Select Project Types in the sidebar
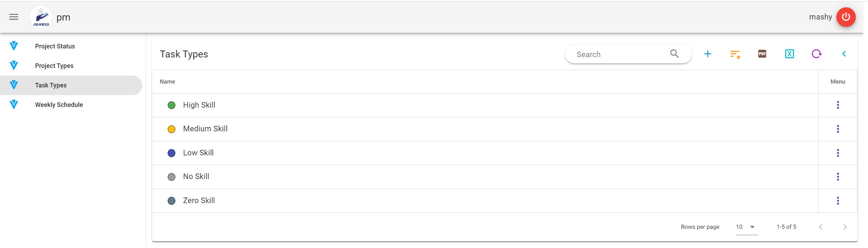868x248 pixels. tap(54, 66)
